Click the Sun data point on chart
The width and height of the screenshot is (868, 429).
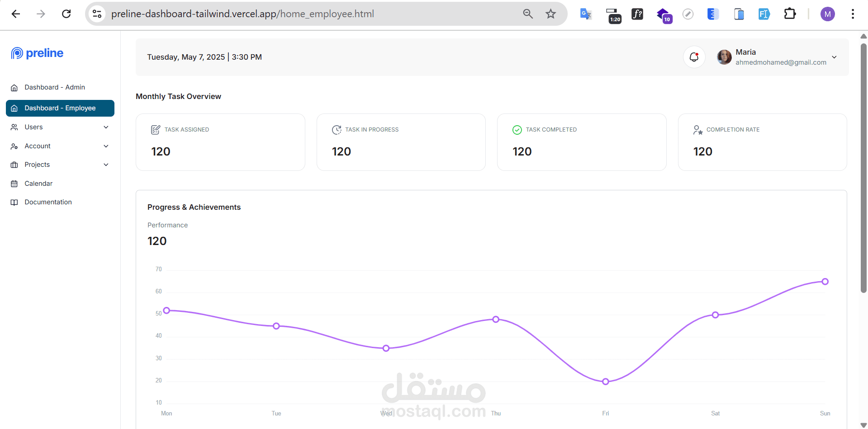tap(825, 282)
